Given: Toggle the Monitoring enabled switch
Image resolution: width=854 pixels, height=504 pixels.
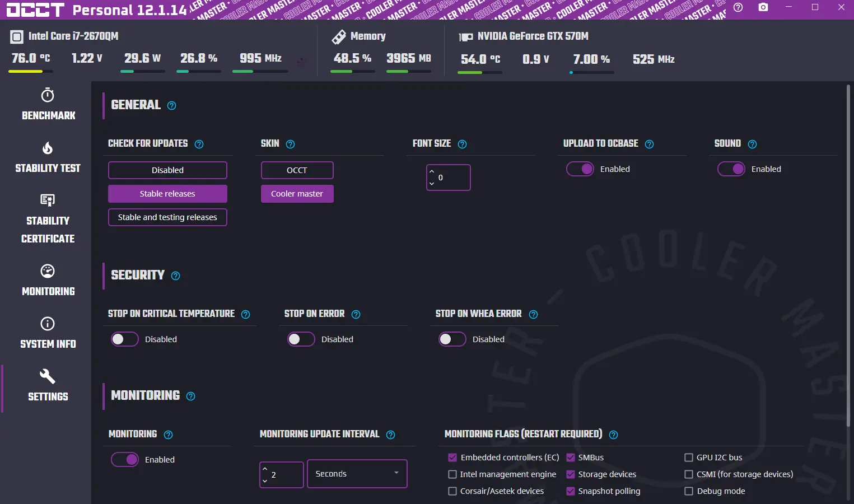Looking at the screenshot, I should pyautogui.click(x=125, y=460).
